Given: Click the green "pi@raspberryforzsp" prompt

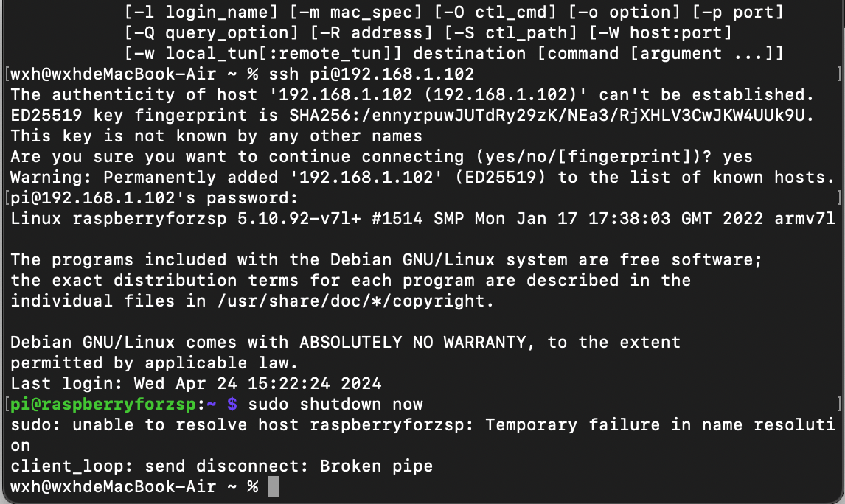Looking at the screenshot, I should coord(105,404).
